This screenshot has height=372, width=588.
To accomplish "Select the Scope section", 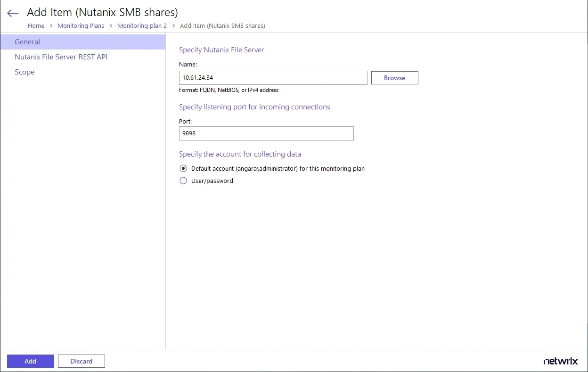I will pos(24,72).
